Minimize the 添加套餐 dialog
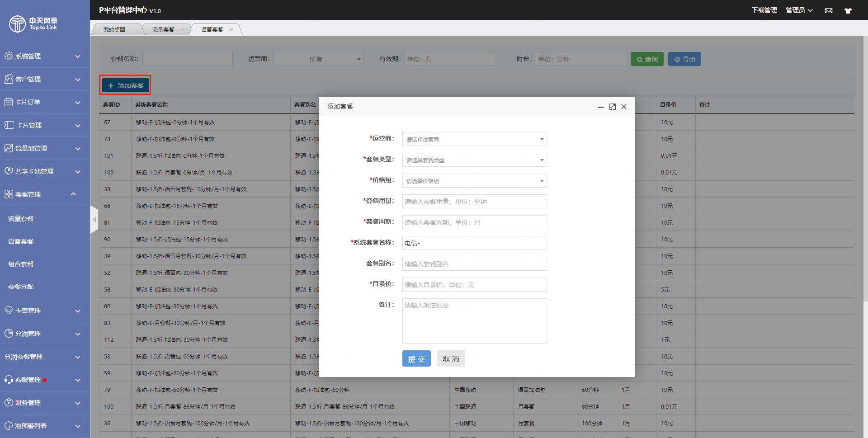The width and height of the screenshot is (868, 438). point(600,107)
